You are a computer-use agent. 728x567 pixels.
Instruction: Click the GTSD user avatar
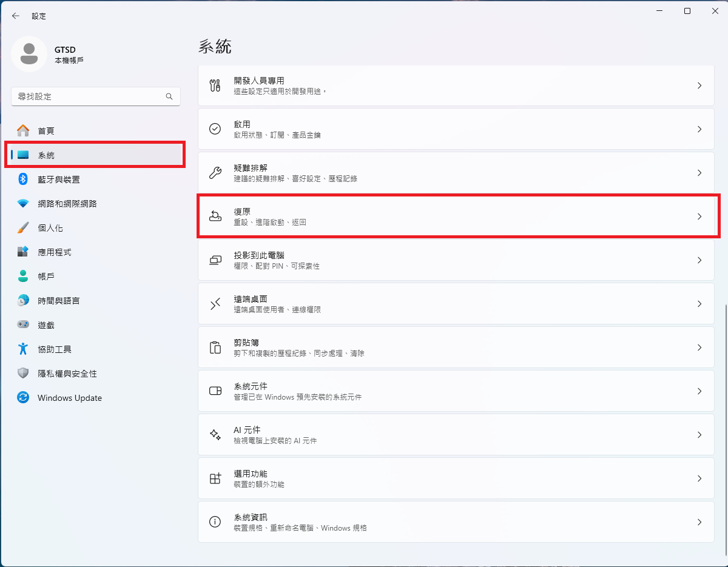pyautogui.click(x=29, y=54)
